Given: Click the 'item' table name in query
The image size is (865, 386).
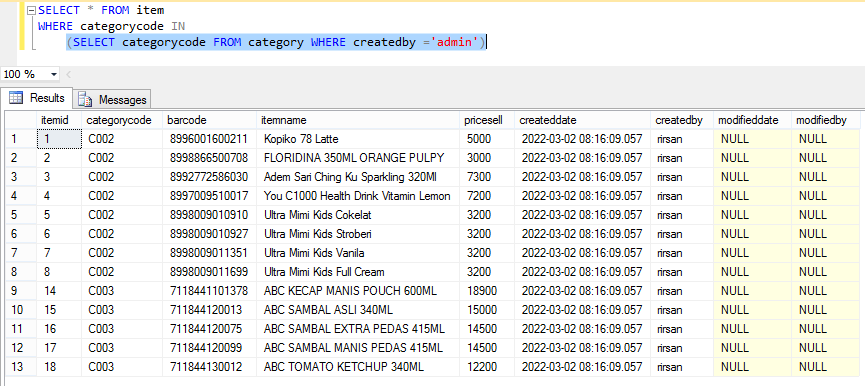Looking at the screenshot, I should 150,10.
